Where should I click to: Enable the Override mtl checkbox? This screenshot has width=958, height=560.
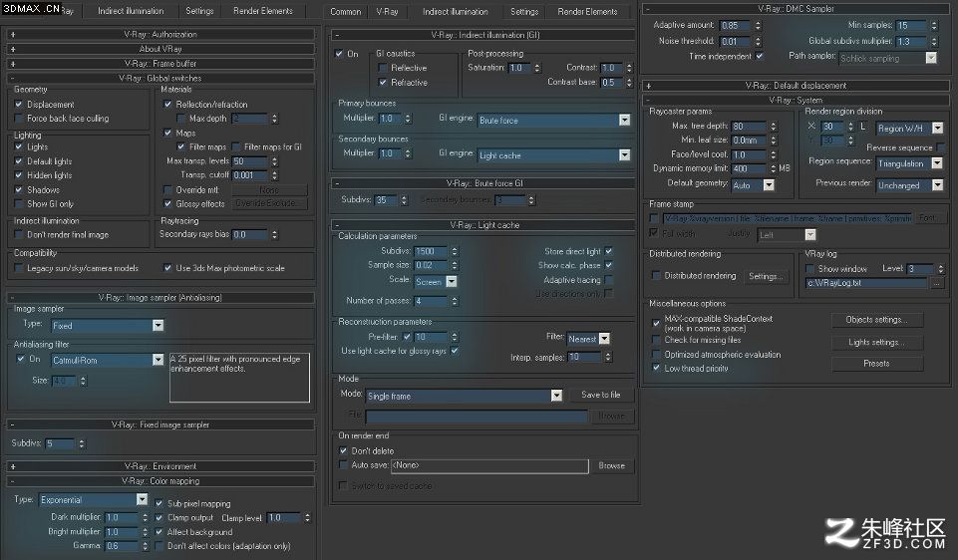(168, 190)
